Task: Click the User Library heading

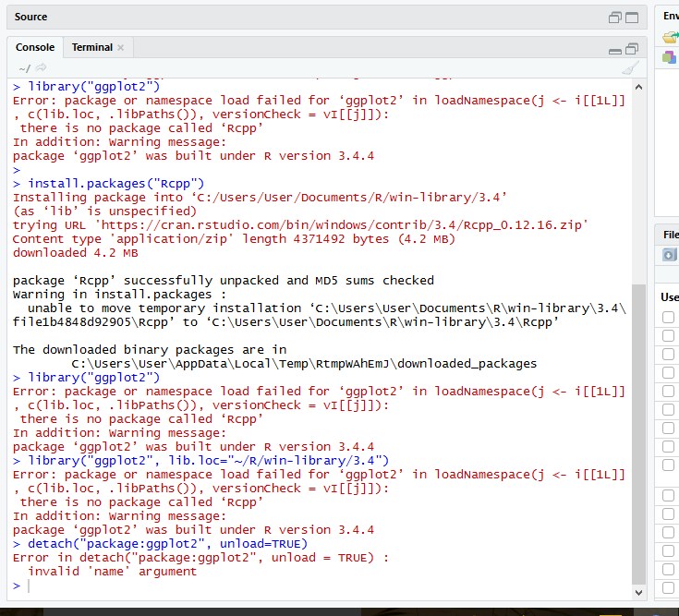Action: tap(670, 297)
